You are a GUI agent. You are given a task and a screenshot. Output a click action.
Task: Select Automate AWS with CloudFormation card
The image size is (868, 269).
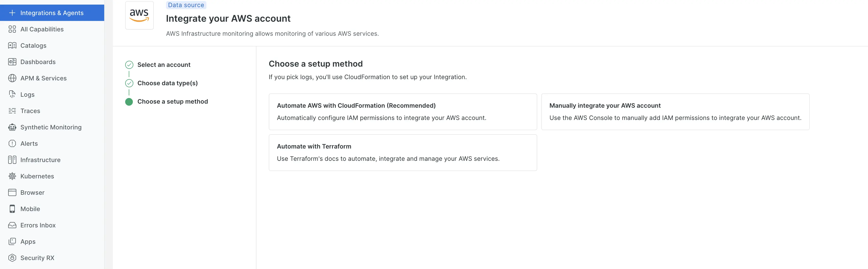[x=403, y=112]
